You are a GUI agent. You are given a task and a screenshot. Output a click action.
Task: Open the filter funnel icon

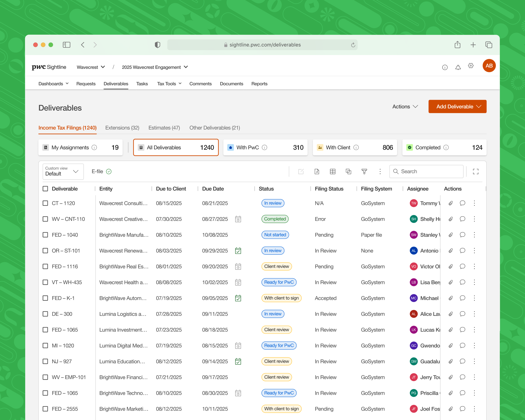(364, 171)
